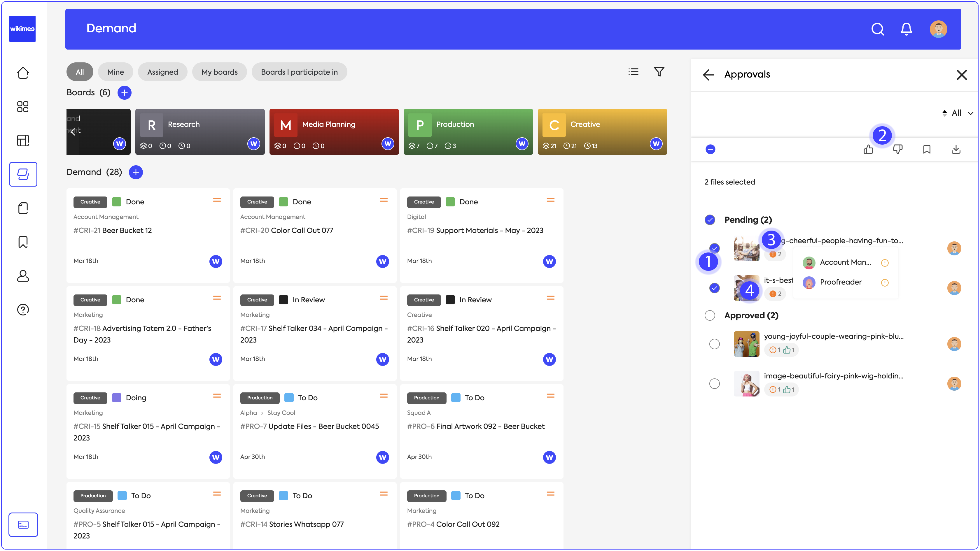Screen dimensions: 980x551
Task: Toggle the Pending (2) group checkbox
Action: coord(710,220)
